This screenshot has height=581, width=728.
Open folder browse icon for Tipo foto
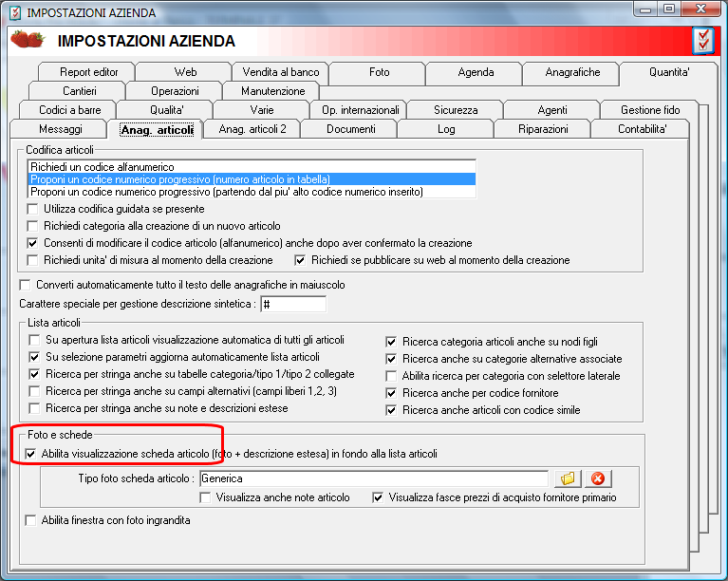(x=568, y=478)
